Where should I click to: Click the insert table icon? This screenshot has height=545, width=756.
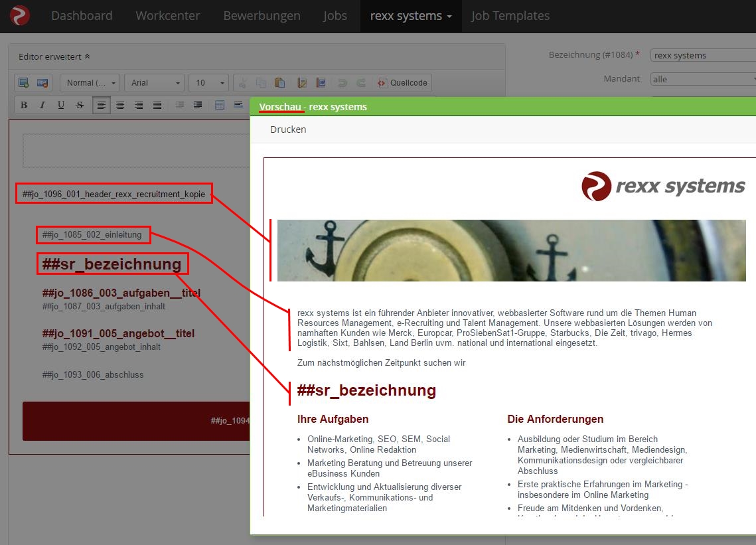point(220,105)
